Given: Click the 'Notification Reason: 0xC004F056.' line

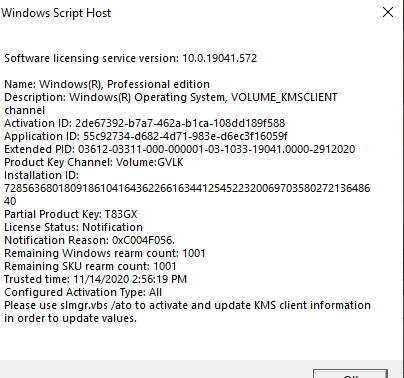Looking at the screenshot, I should pos(89,240).
